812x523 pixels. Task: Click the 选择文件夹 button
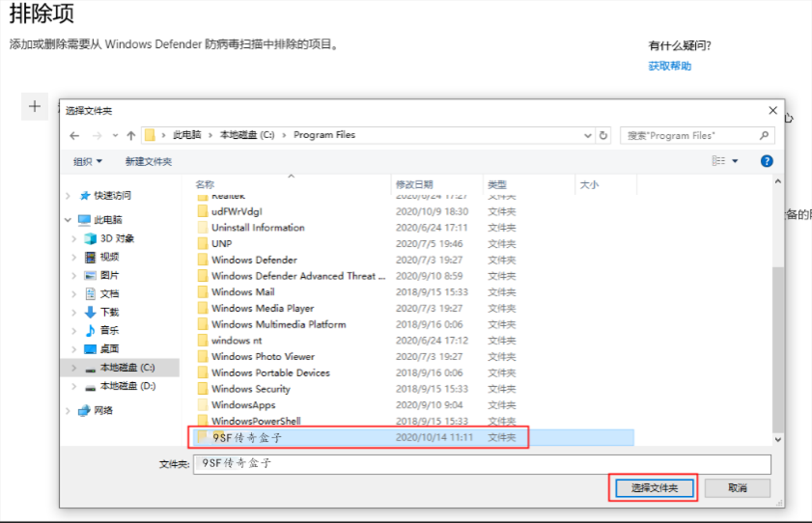[653, 488]
